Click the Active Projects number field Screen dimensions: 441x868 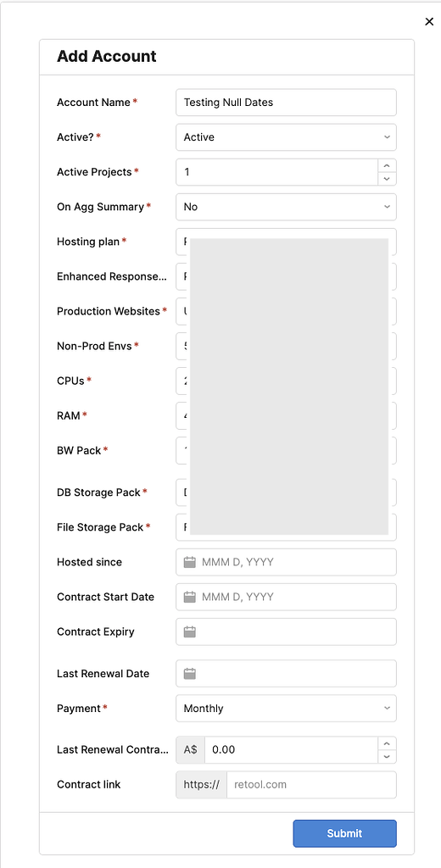pyautogui.click(x=277, y=172)
